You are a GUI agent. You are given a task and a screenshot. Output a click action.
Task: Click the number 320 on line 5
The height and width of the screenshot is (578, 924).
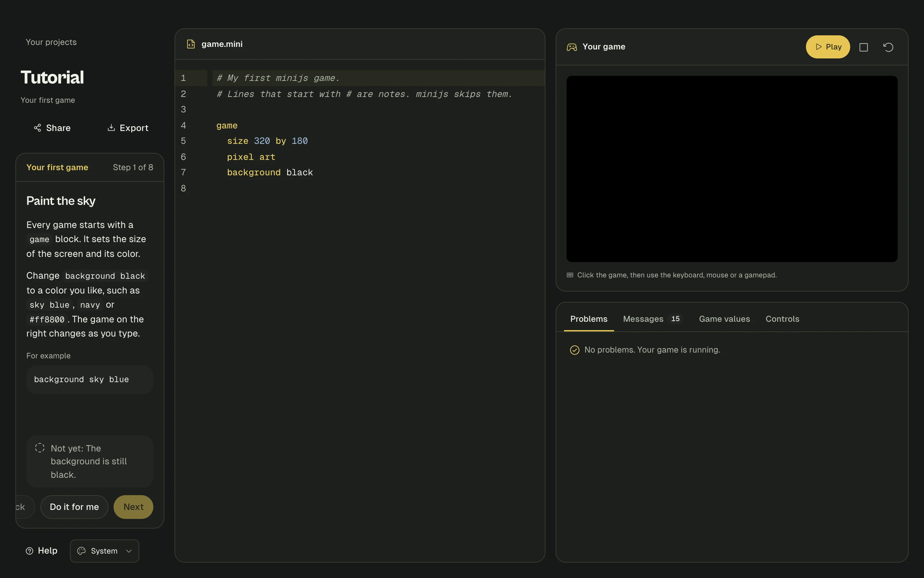pyautogui.click(x=262, y=141)
